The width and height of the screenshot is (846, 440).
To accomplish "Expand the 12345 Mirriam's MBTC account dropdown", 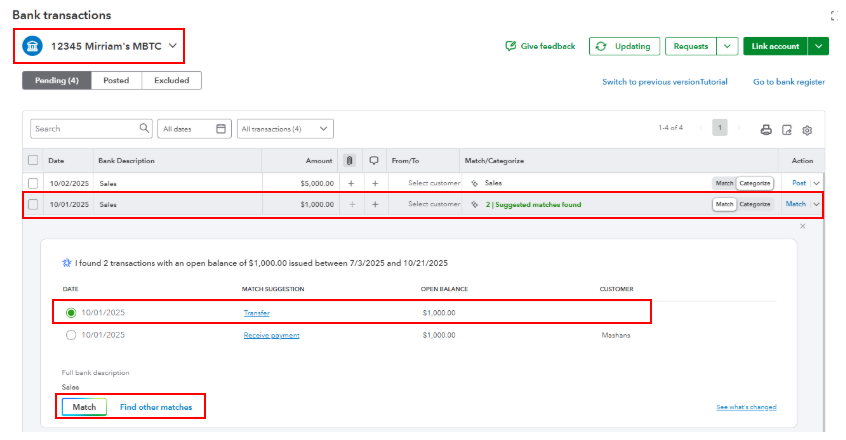I will (x=173, y=45).
